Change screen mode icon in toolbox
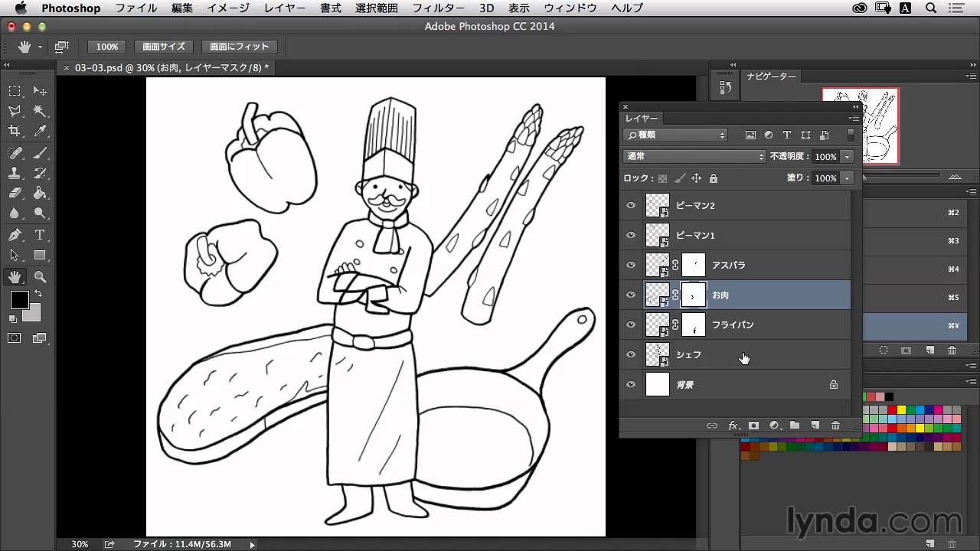 (x=39, y=337)
